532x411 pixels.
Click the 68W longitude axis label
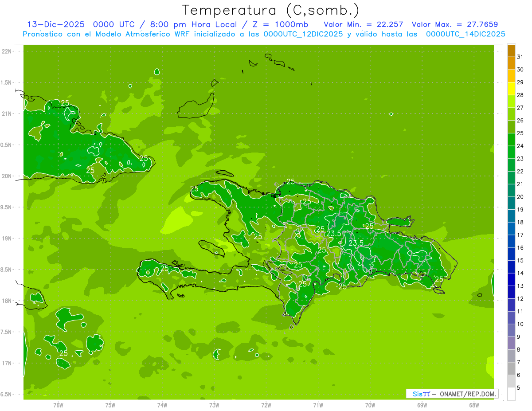pos(473,405)
